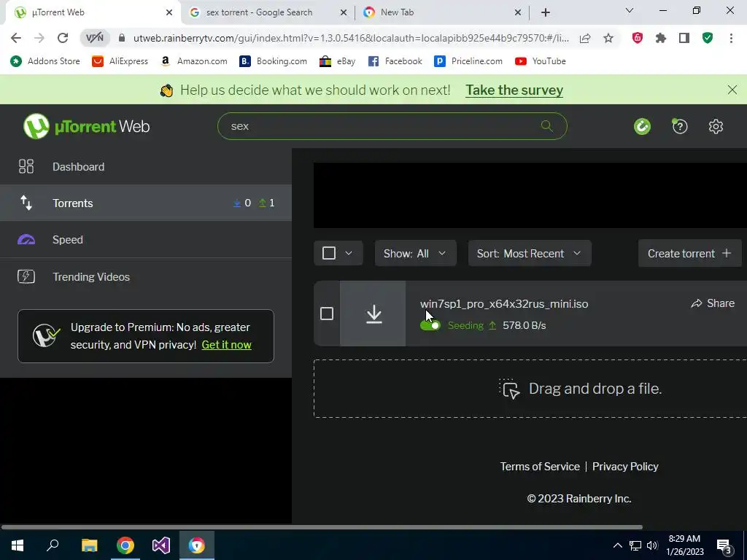This screenshot has height=560, width=747.
Task: Click the Create torrent button
Action: [689, 253]
